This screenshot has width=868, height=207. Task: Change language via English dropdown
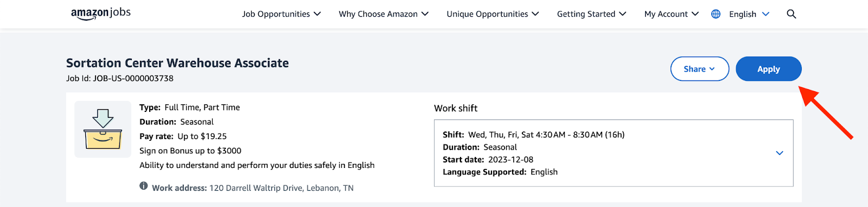pyautogui.click(x=749, y=14)
